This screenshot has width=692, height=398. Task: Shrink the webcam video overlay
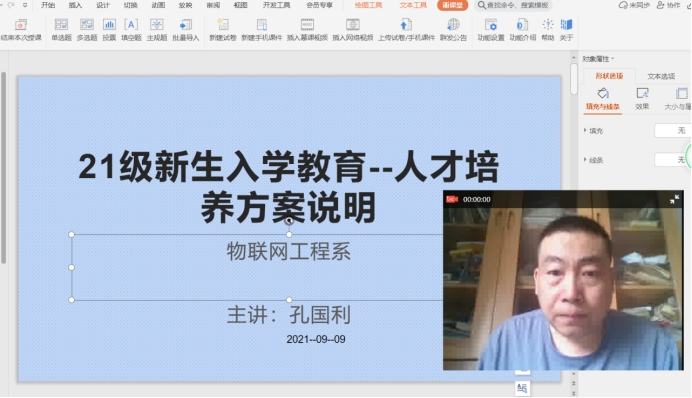coord(674,199)
